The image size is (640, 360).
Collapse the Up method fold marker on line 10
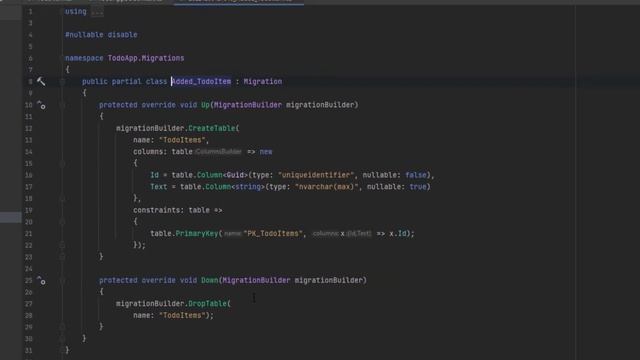click(62, 105)
